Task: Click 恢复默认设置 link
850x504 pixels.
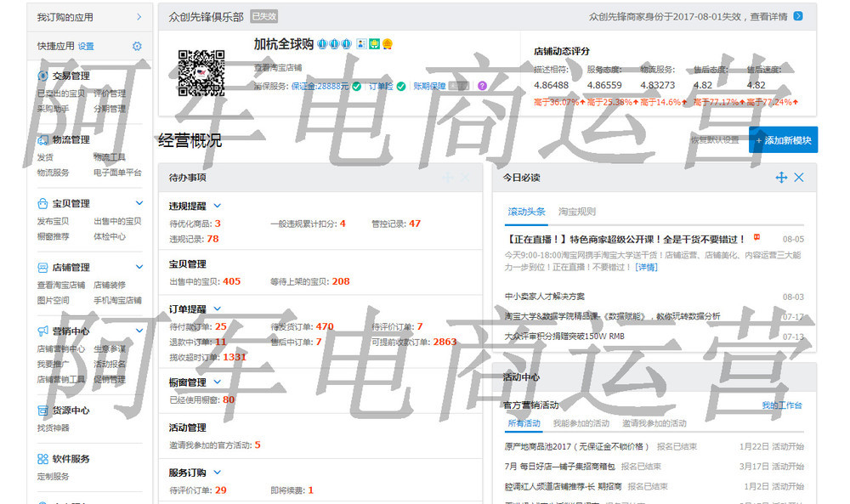Action: 715,140
